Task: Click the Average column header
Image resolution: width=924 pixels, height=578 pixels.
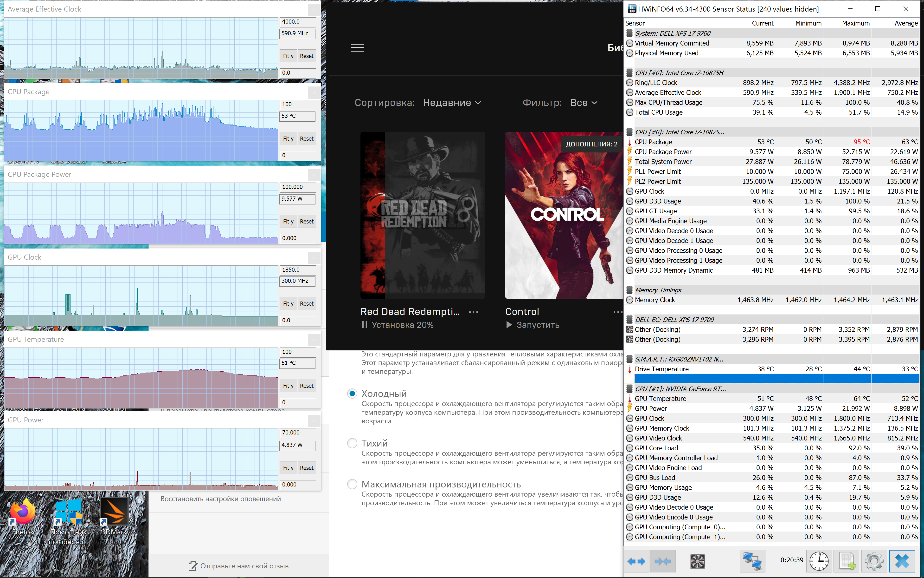Action: pos(906,23)
